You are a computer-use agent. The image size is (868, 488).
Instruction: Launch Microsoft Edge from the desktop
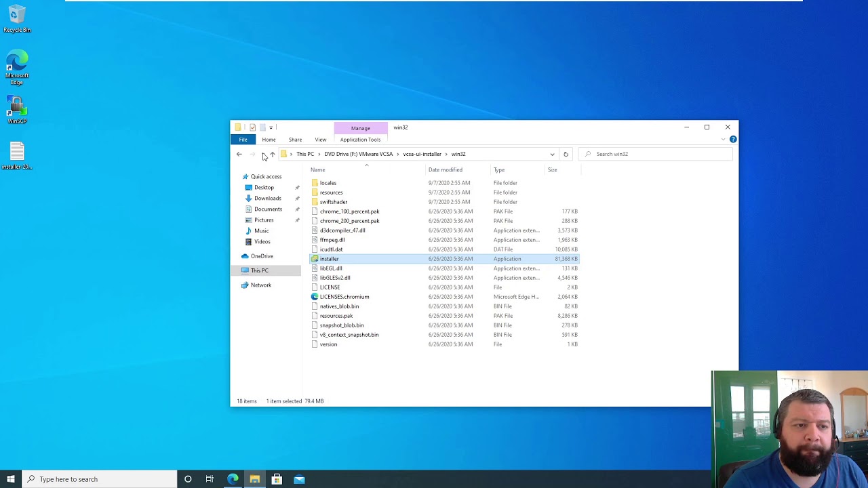pyautogui.click(x=17, y=66)
